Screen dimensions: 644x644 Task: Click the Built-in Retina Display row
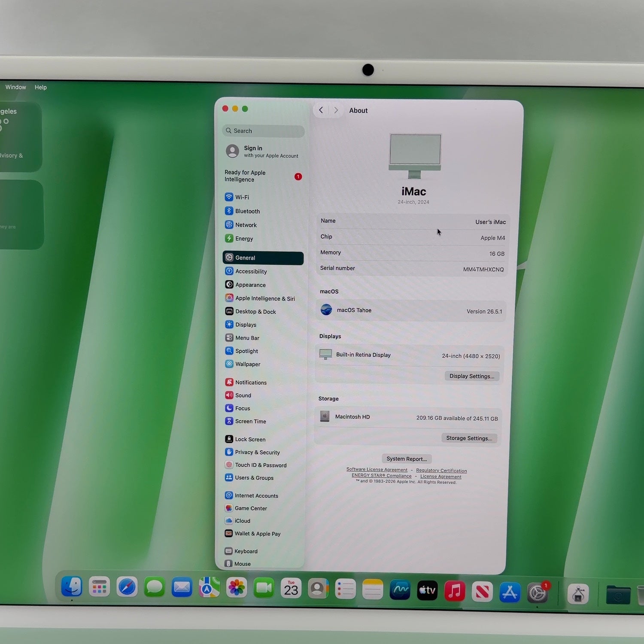pos(410,355)
